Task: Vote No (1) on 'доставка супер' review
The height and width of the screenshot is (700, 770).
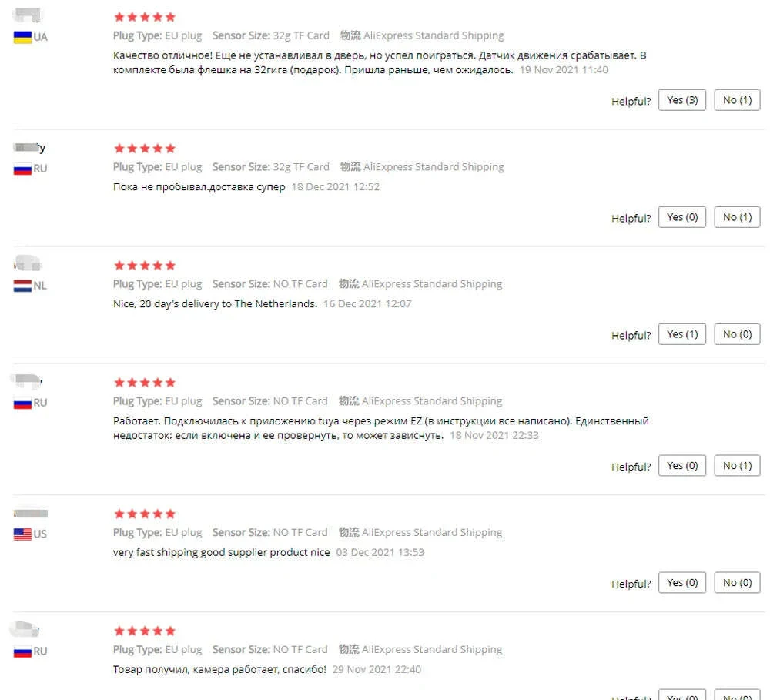Action: [737, 217]
